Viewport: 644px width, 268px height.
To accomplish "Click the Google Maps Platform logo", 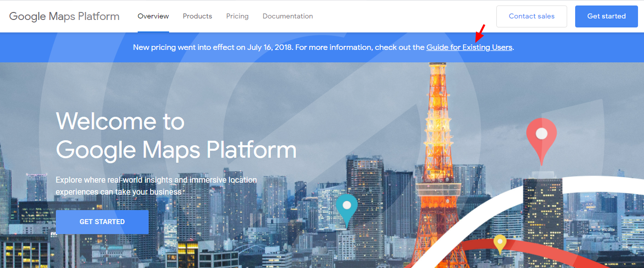I will click(x=64, y=16).
